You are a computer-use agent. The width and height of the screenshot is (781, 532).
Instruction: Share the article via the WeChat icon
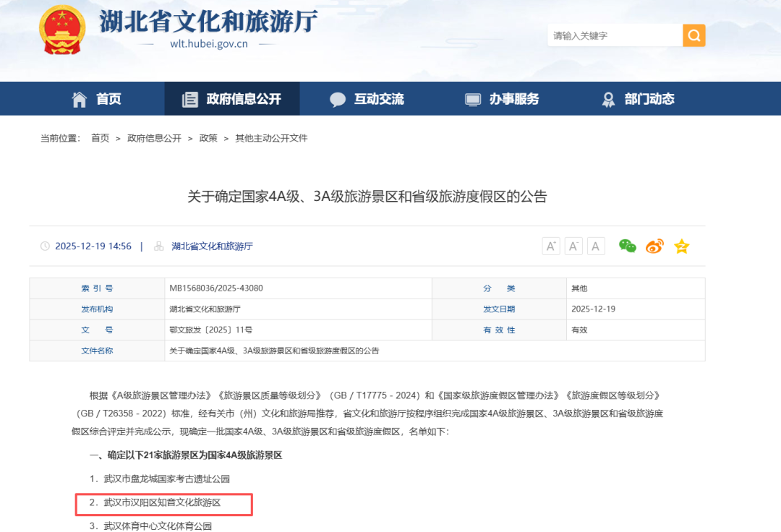(626, 246)
